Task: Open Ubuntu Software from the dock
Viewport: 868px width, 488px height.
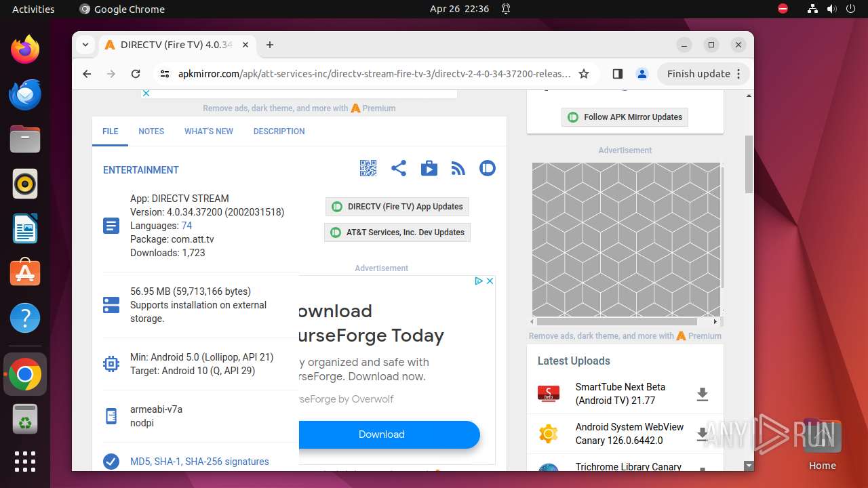Action: (25, 273)
